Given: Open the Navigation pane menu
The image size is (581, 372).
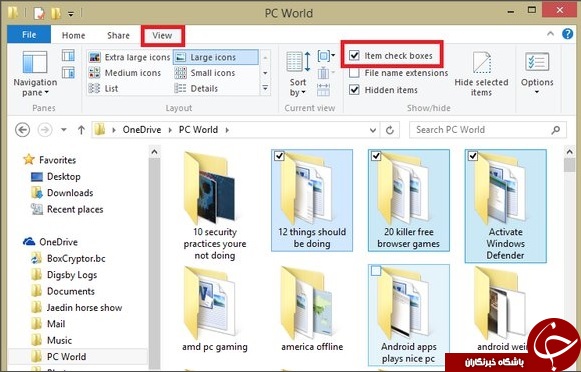Looking at the screenshot, I should (x=35, y=74).
